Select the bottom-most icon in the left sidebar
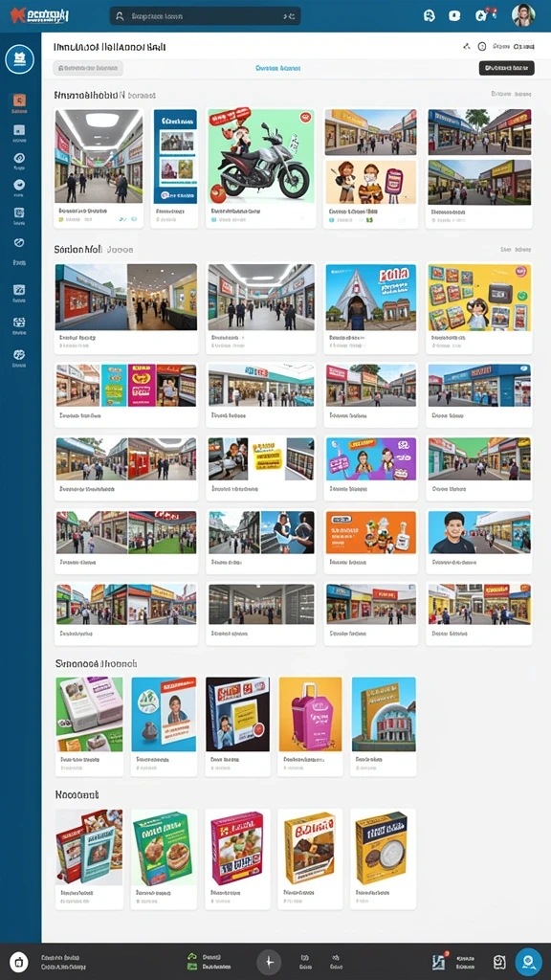This screenshot has width=551, height=980. tap(19, 355)
